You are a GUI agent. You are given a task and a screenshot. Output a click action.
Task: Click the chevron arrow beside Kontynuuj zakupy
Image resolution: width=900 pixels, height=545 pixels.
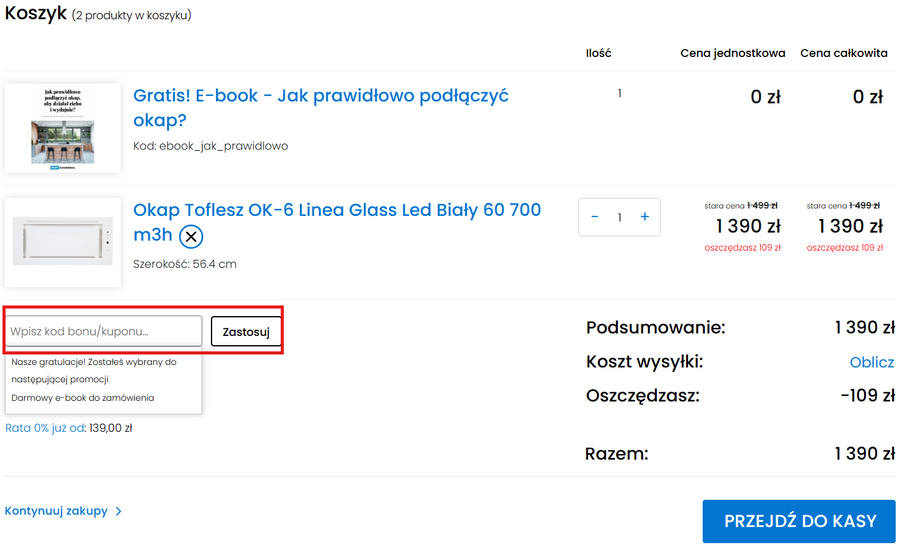(x=119, y=511)
